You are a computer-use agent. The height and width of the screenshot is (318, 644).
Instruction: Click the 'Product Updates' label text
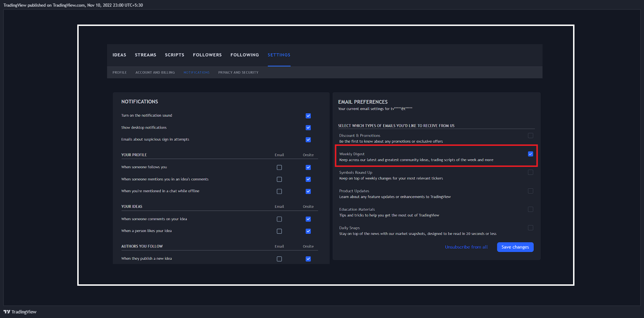tap(354, 191)
